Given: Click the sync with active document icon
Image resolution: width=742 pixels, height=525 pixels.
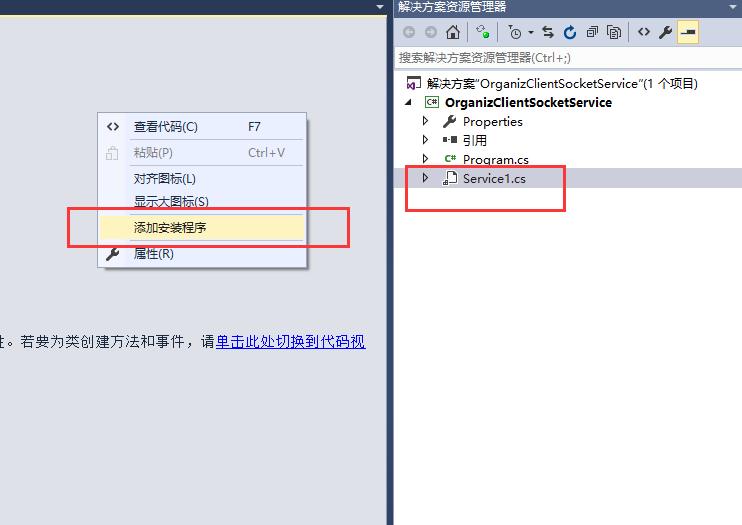Looking at the screenshot, I should click(483, 32).
